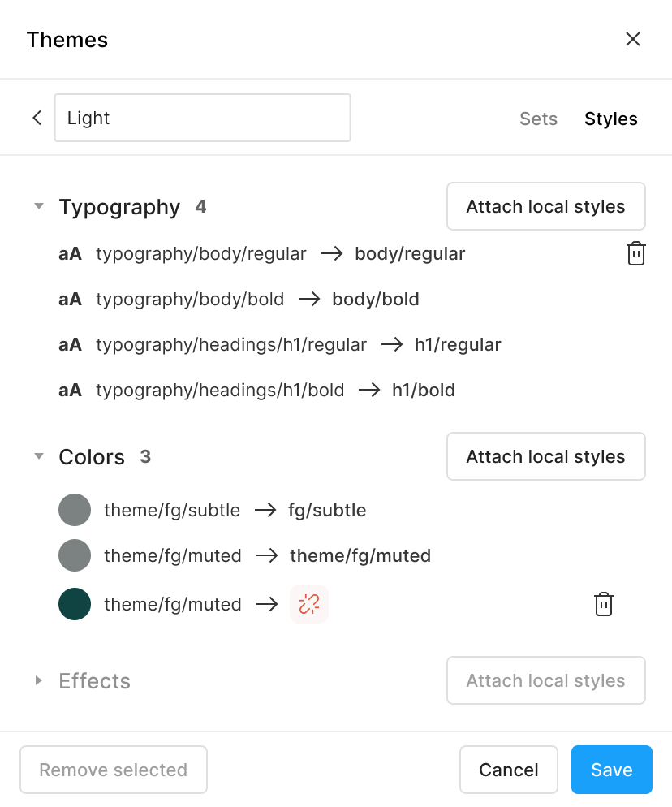Screen dimensions: 672x807
Task: Select the Styles tab
Action: point(611,119)
